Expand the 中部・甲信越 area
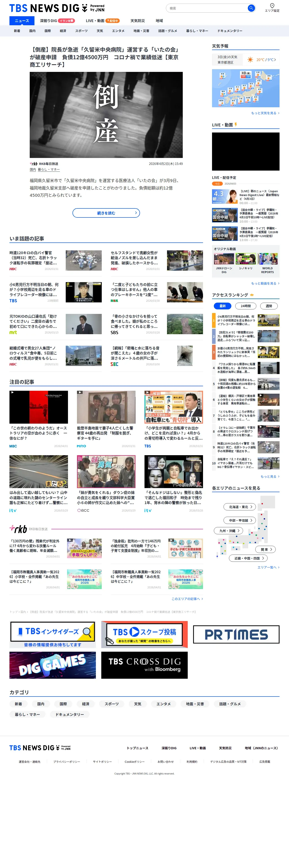289x868 pixels. pos(240,520)
